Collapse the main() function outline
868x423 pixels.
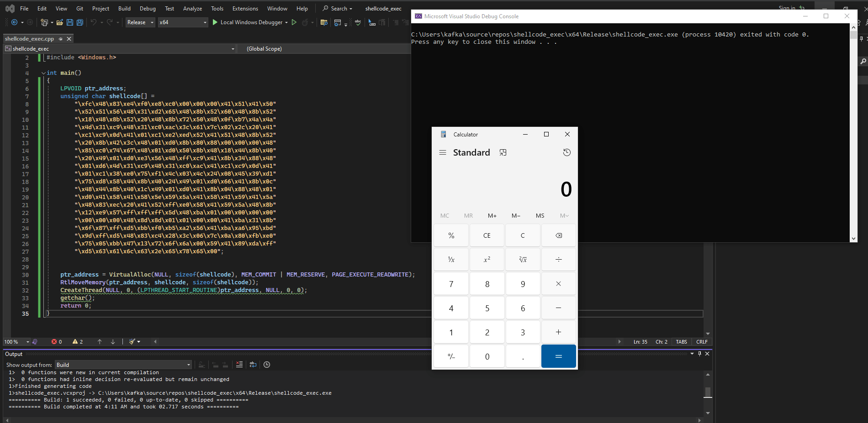pos(43,73)
